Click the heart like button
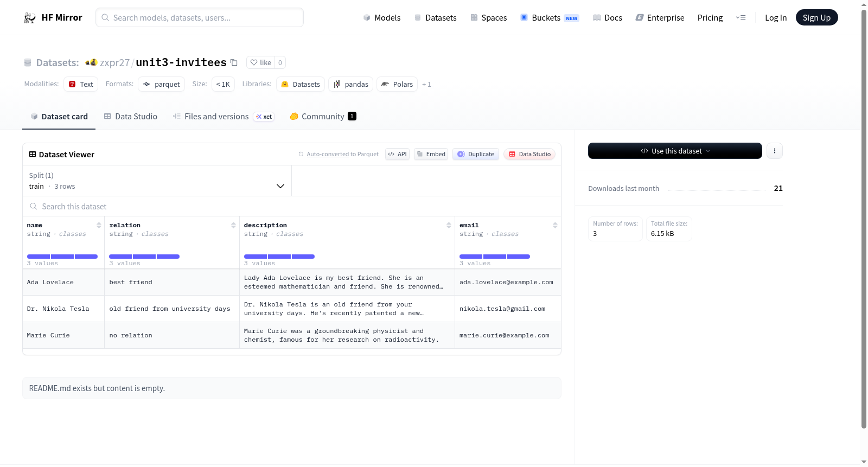868x467 pixels. tap(260, 62)
